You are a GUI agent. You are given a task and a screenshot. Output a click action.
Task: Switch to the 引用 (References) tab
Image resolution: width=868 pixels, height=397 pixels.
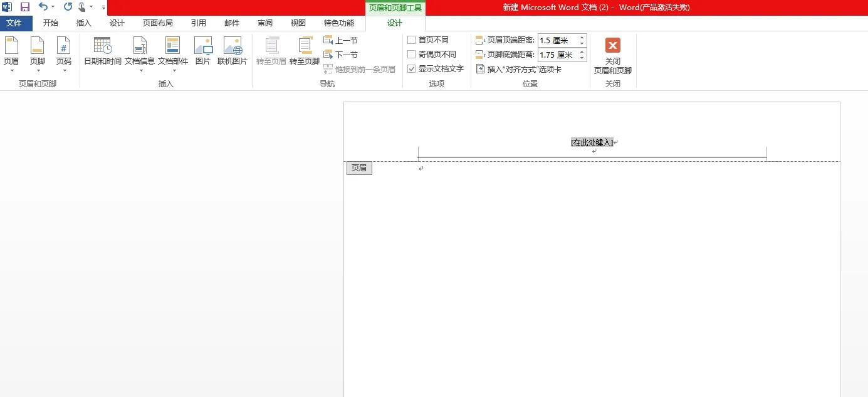tap(199, 23)
